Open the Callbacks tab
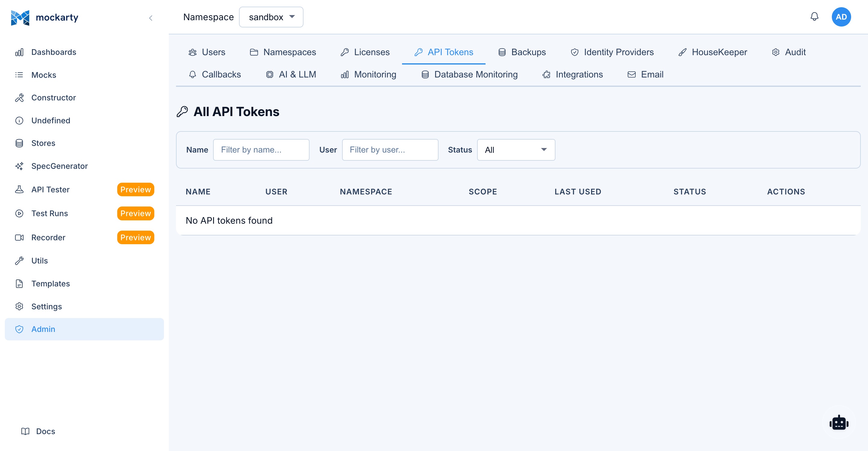 (x=215, y=74)
